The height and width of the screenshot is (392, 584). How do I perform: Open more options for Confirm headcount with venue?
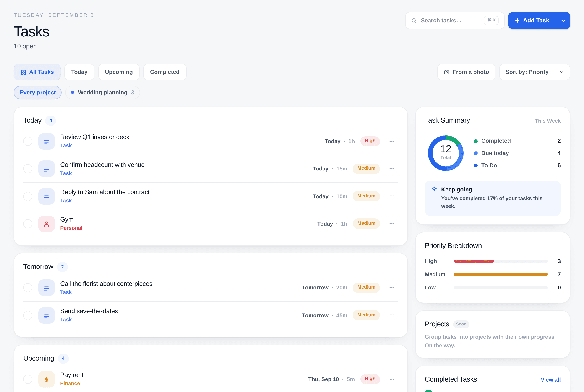coord(392,169)
